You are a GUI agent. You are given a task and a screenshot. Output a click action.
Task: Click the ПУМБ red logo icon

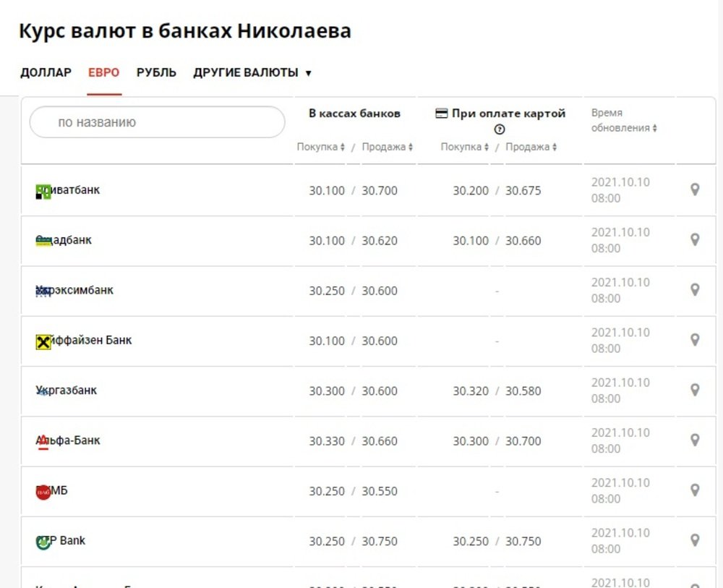point(43,493)
